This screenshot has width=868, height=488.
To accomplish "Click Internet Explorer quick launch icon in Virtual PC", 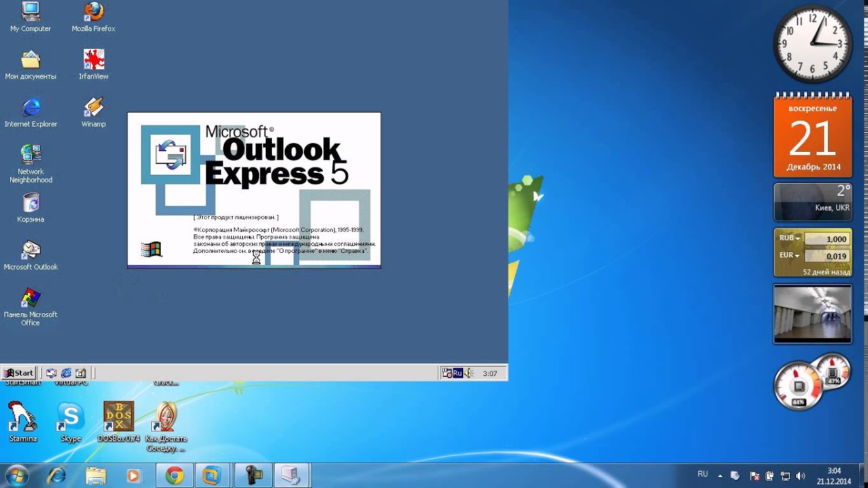I will pyautogui.click(x=66, y=373).
